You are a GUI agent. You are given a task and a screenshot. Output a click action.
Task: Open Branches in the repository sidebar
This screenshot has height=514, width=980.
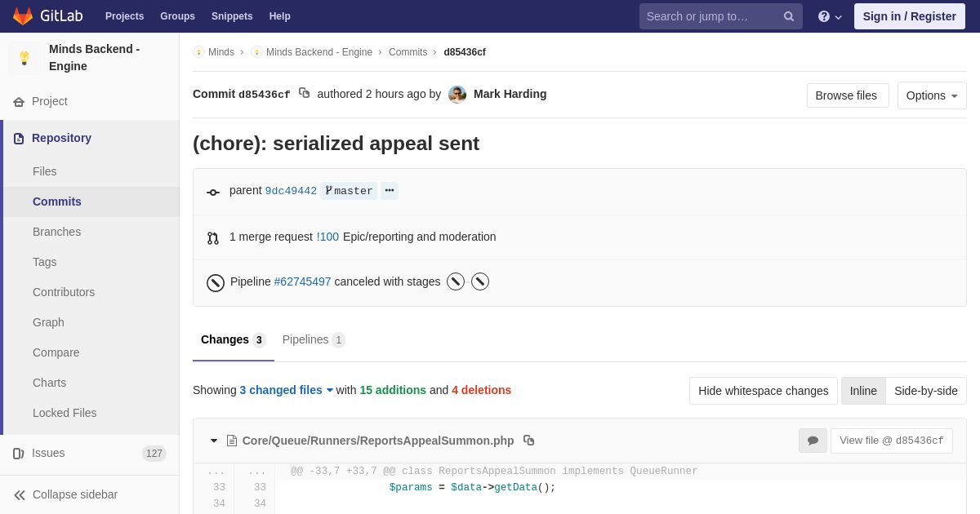(56, 232)
